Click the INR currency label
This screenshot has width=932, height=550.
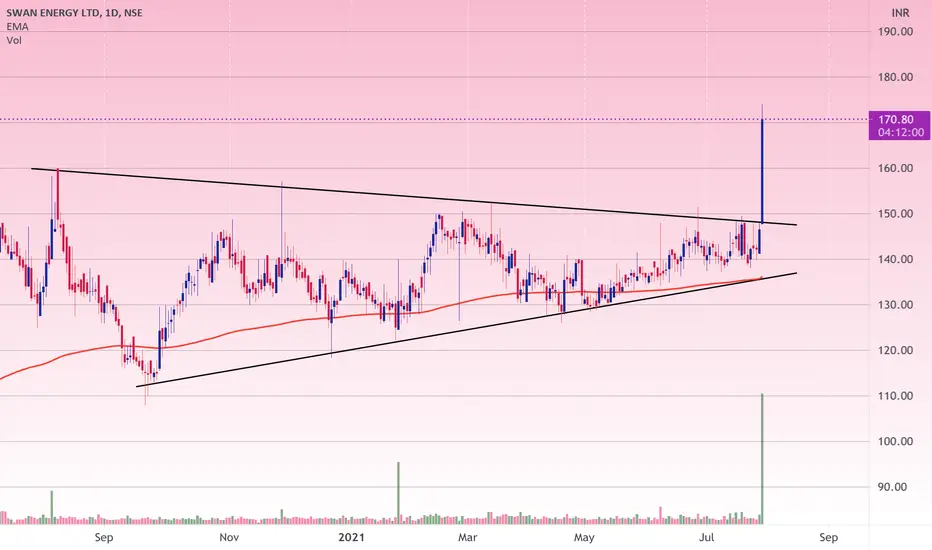pos(900,13)
